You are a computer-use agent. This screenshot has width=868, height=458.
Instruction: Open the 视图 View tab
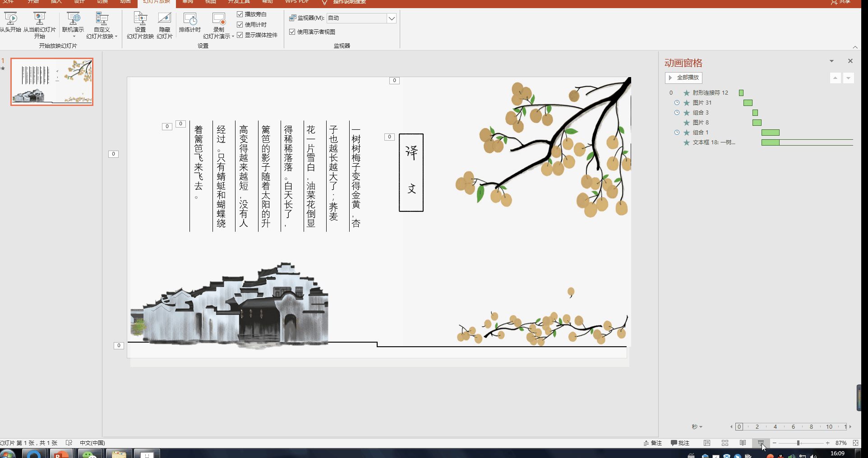click(211, 2)
